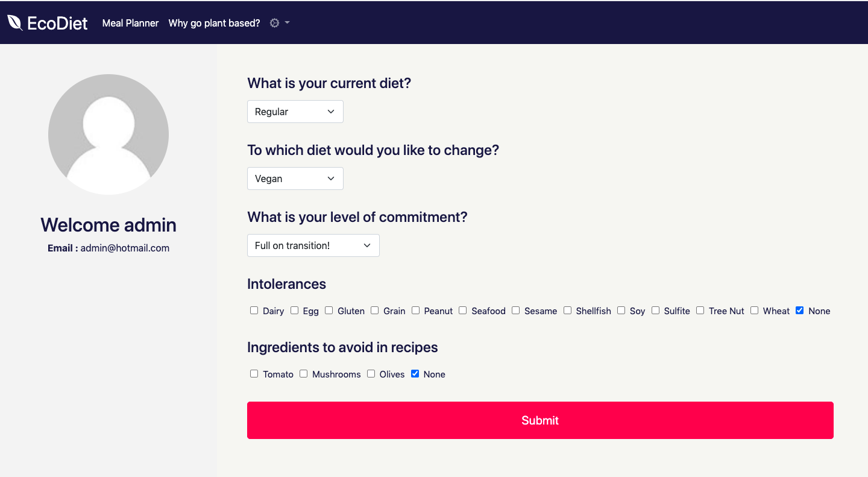
Task: Click the profile avatar picture
Action: point(108,134)
